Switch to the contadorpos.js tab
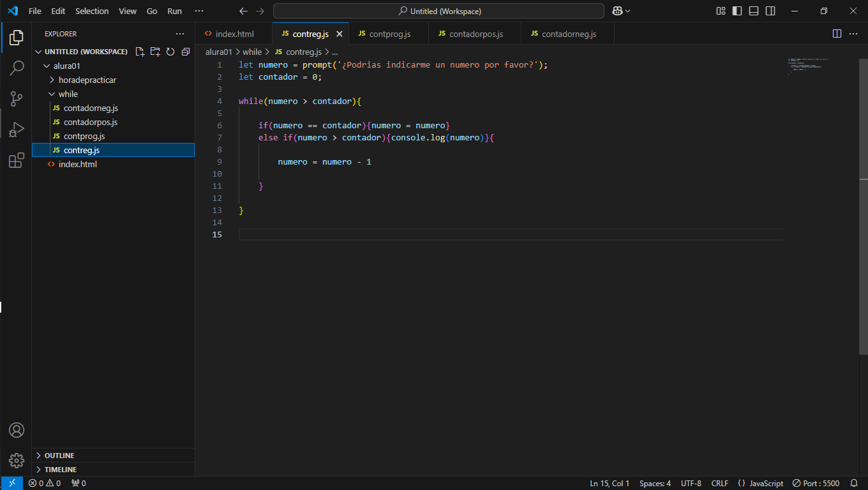 pyautogui.click(x=475, y=34)
